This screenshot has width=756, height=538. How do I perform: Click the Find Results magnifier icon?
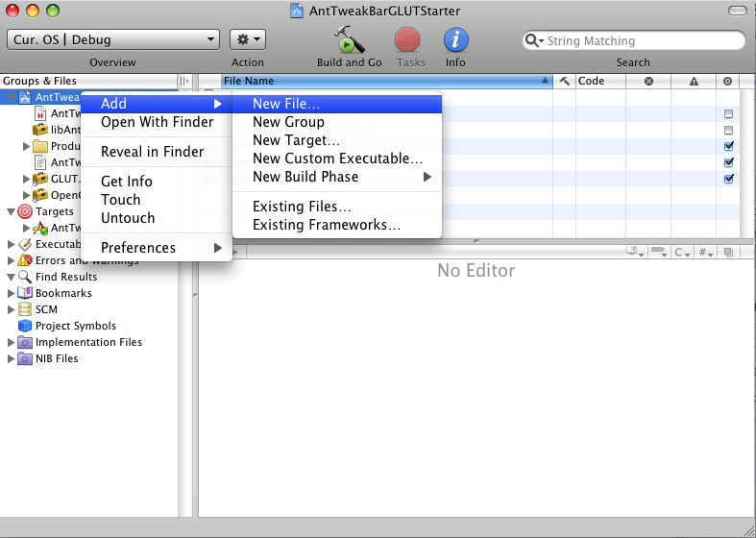coord(25,277)
